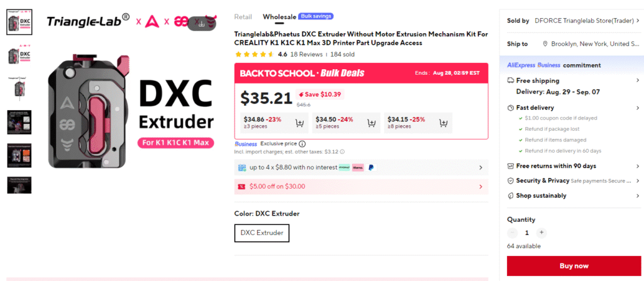The image size is (644, 281).
Task: Open the 18 Reviews link
Action: [x=306, y=54]
